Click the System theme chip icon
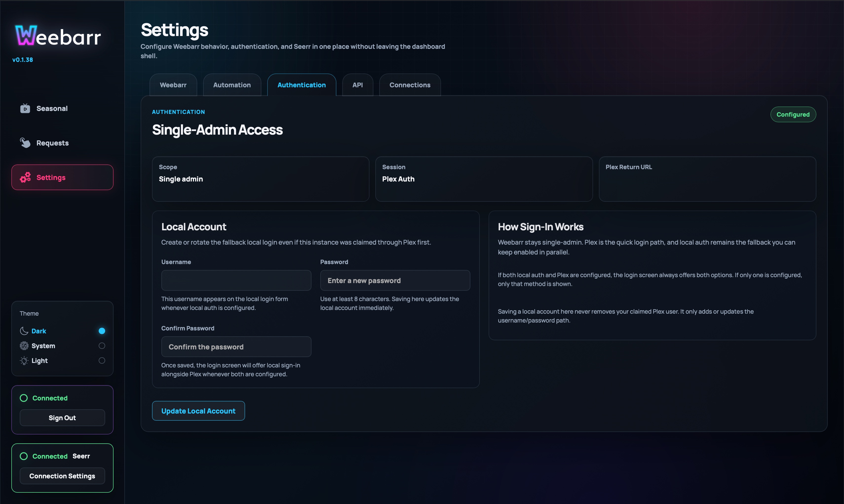This screenshot has height=504, width=844. (24, 346)
